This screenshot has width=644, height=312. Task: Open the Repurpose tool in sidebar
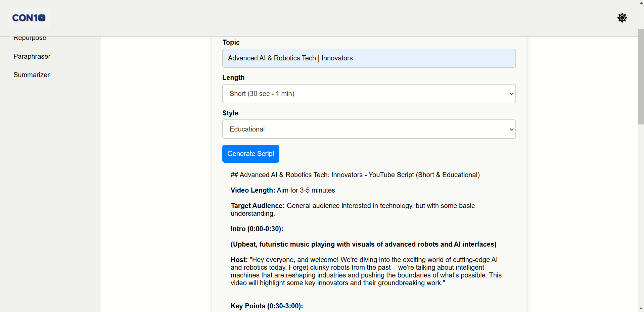pyautogui.click(x=30, y=38)
